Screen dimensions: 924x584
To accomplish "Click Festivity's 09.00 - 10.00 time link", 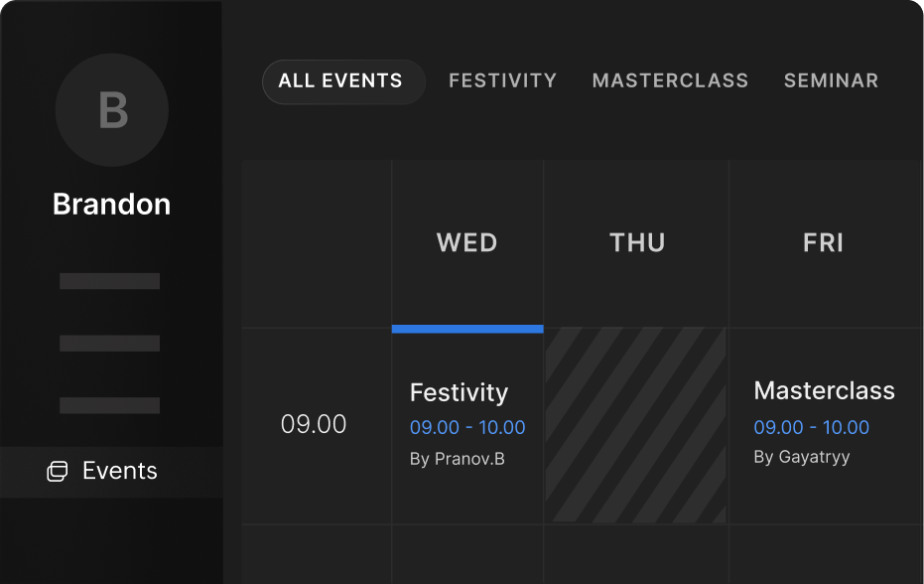I will pos(467,428).
